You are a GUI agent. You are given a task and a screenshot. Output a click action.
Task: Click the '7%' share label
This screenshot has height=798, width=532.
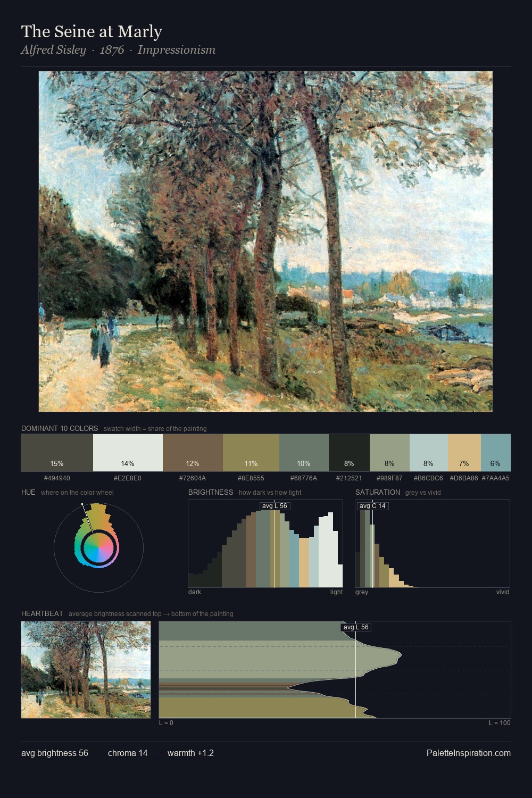tap(464, 463)
